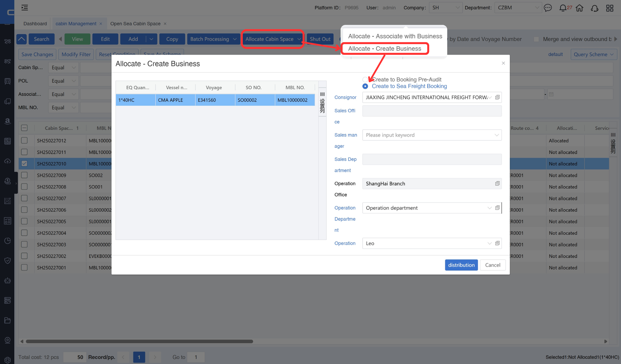The image size is (621, 364).
Task: Toggle the select-all header checkbox
Action: pos(24,128)
